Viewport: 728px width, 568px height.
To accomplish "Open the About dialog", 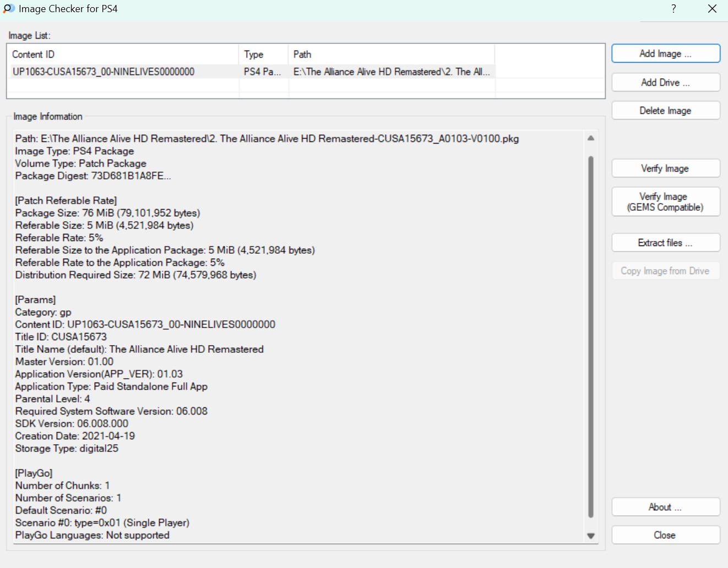I will [x=665, y=507].
